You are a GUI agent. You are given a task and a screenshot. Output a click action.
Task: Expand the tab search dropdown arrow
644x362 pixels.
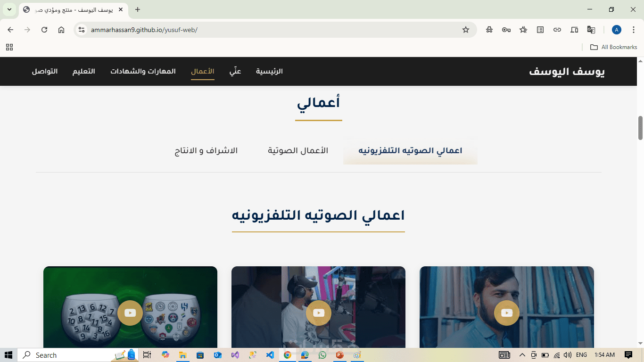(9, 9)
